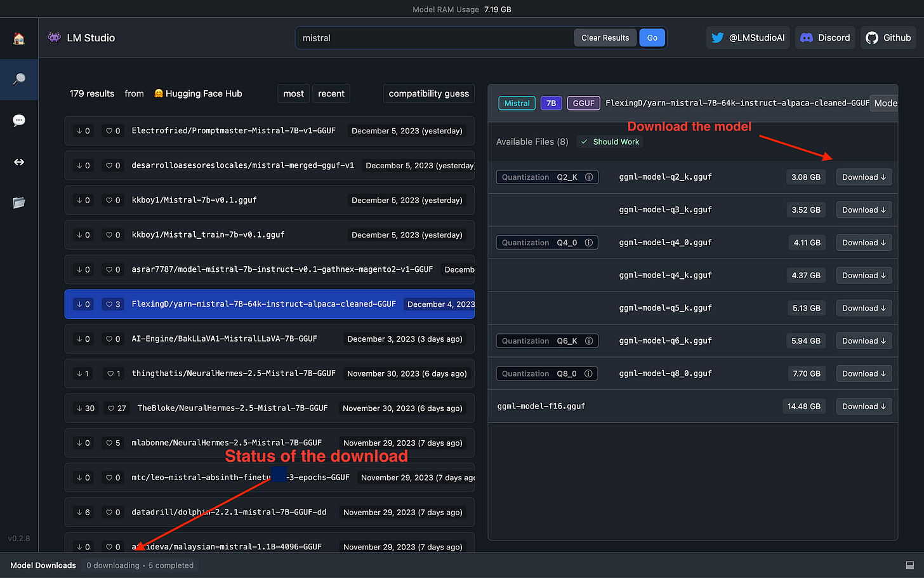Image resolution: width=924 pixels, height=578 pixels.
Task: Download ggml-model-q8_0.gguf
Action: (864, 373)
